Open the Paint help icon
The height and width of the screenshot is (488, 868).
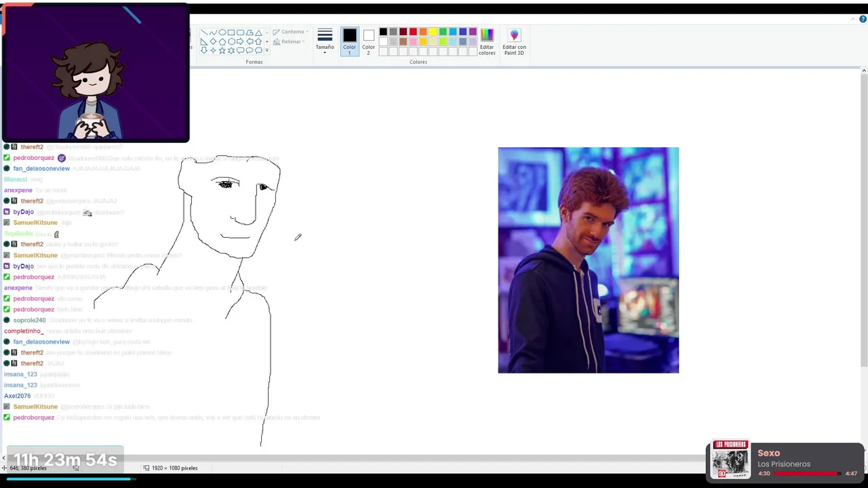tap(863, 19)
